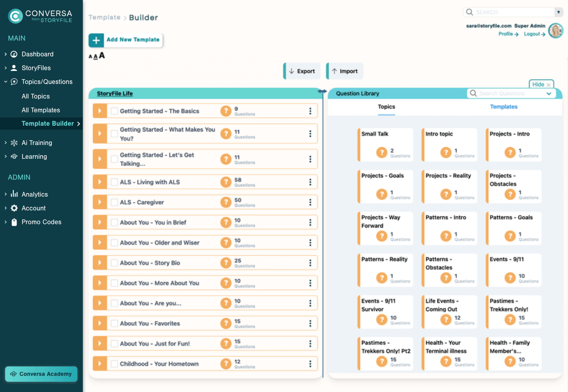Select the medium font size A icon
568x392 pixels.
pyautogui.click(x=95, y=56)
